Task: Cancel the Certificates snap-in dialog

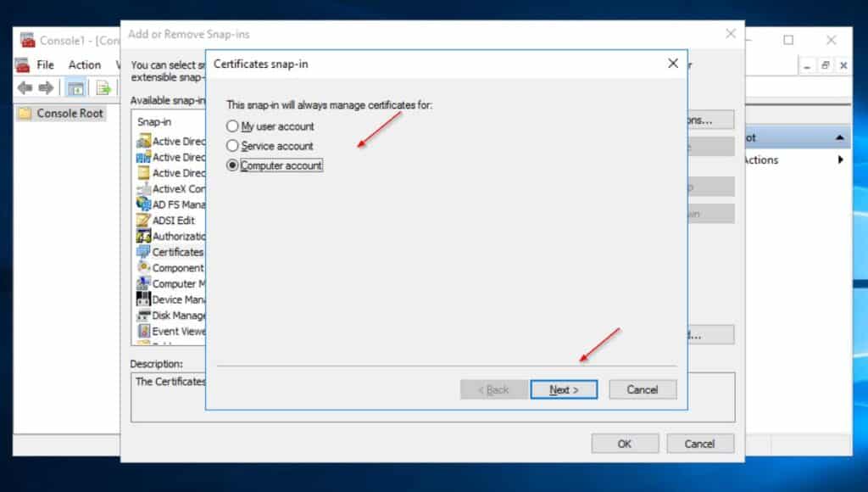Action: (x=643, y=389)
